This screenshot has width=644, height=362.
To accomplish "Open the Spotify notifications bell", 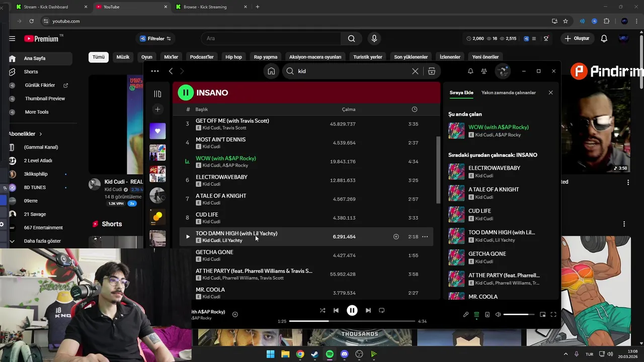I will point(470,71).
